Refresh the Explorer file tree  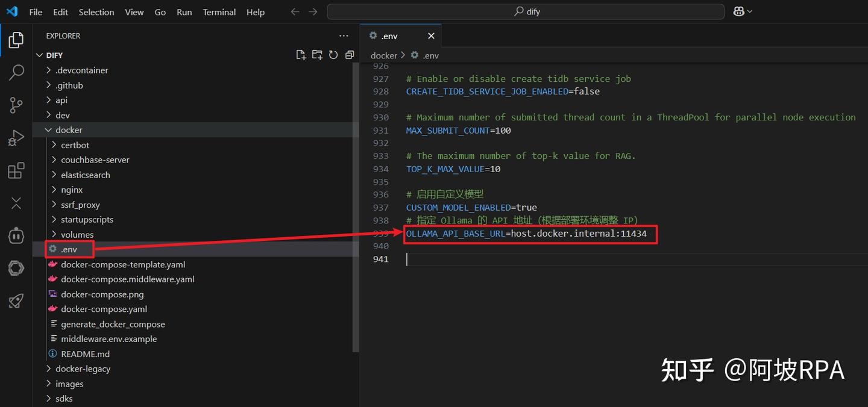tap(333, 55)
